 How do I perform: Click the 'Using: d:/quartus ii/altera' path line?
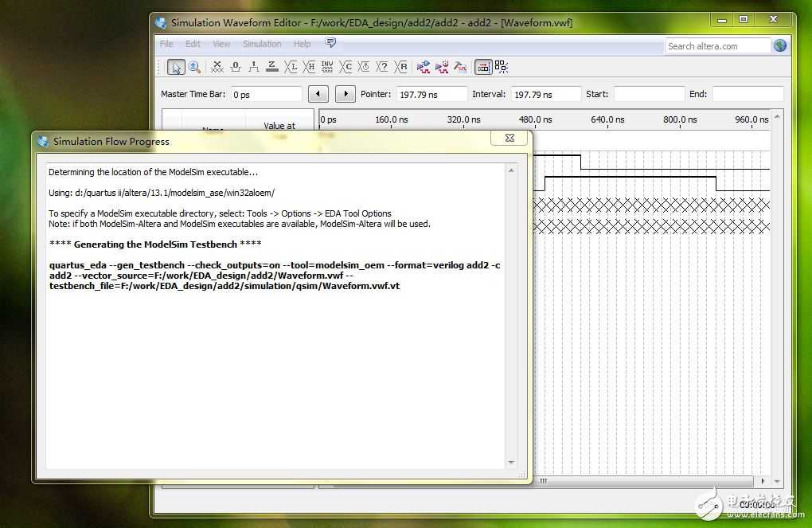(x=162, y=193)
